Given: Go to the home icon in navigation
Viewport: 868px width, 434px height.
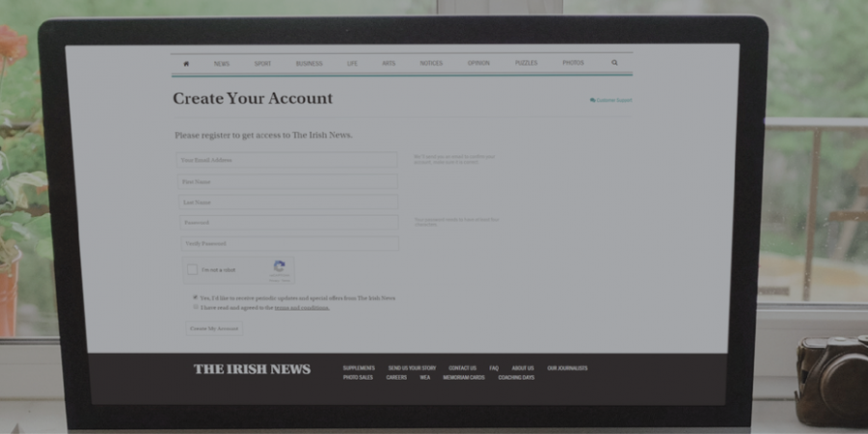Looking at the screenshot, I should coord(186,64).
